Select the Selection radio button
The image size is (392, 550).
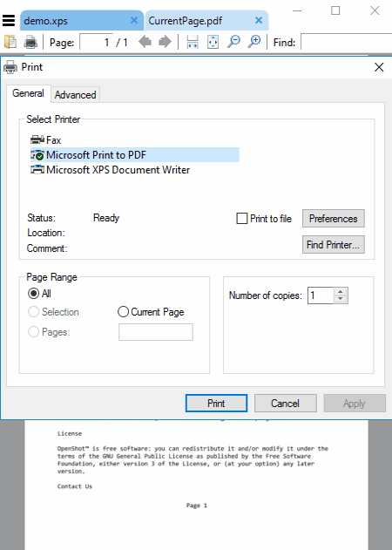(33, 311)
